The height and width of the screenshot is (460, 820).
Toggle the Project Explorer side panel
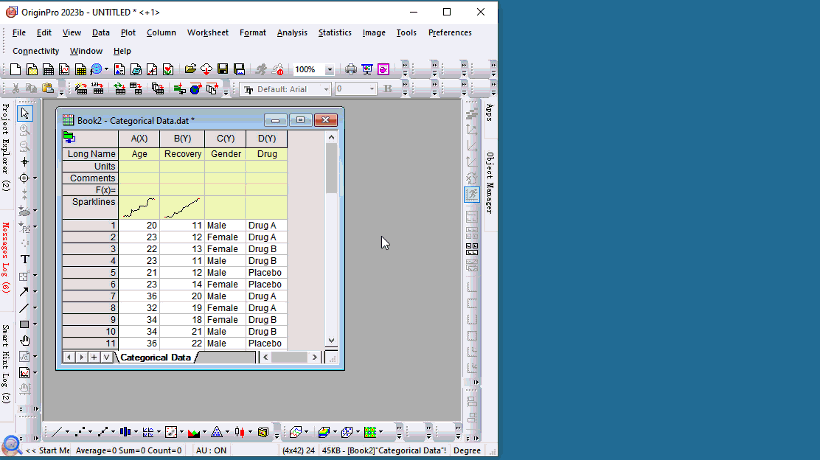pos(6,147)
